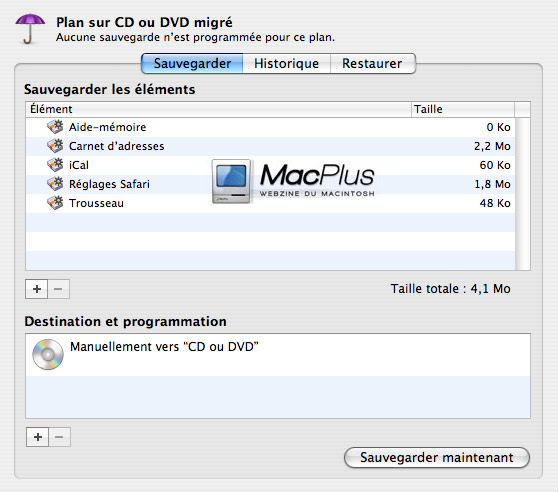The image size is (558, 492).
Task: Click the Sauvegarder maintenant button
Action: pos(437,457)
